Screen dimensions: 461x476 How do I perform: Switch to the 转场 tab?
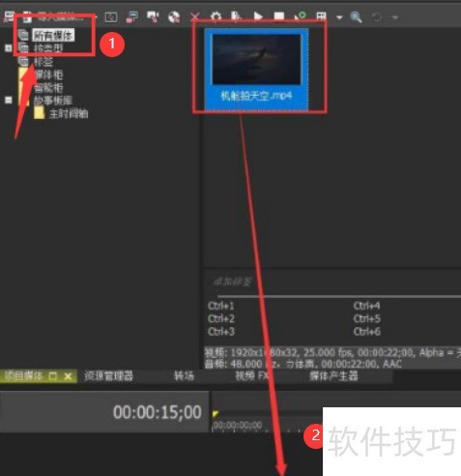(x=184, y=376)
